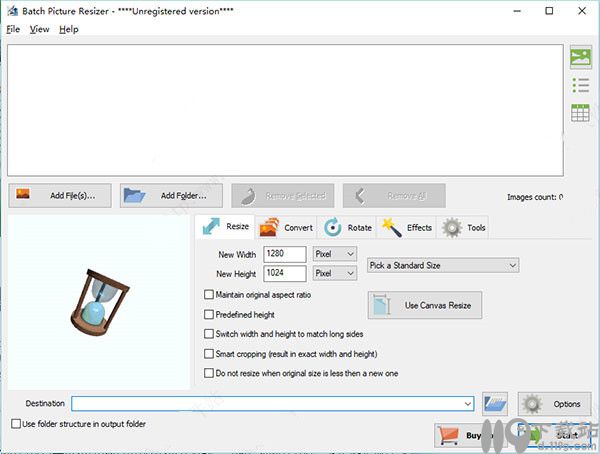
Task: Minimize the Batch Picture Resizer window
Action: click(517, 11)
